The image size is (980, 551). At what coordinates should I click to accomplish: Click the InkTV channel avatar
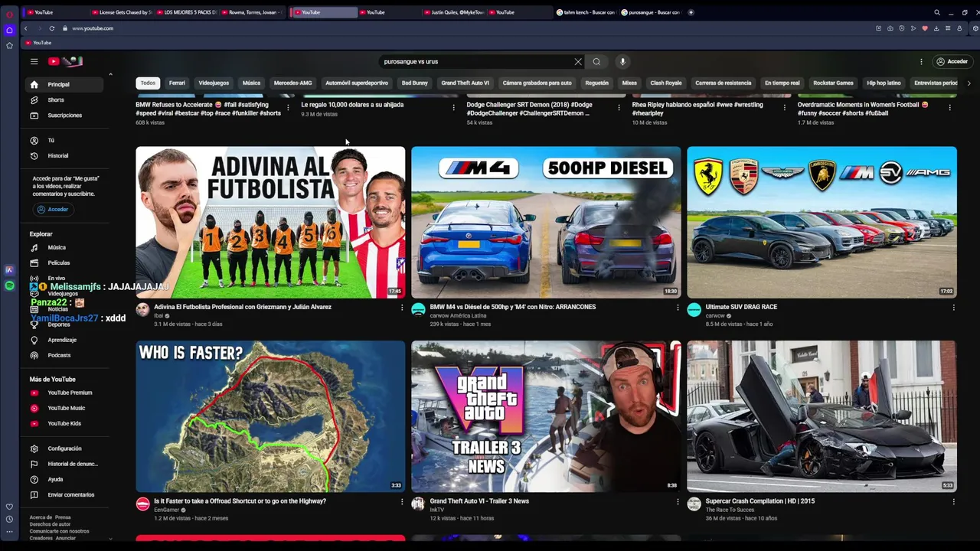[418, 504]
